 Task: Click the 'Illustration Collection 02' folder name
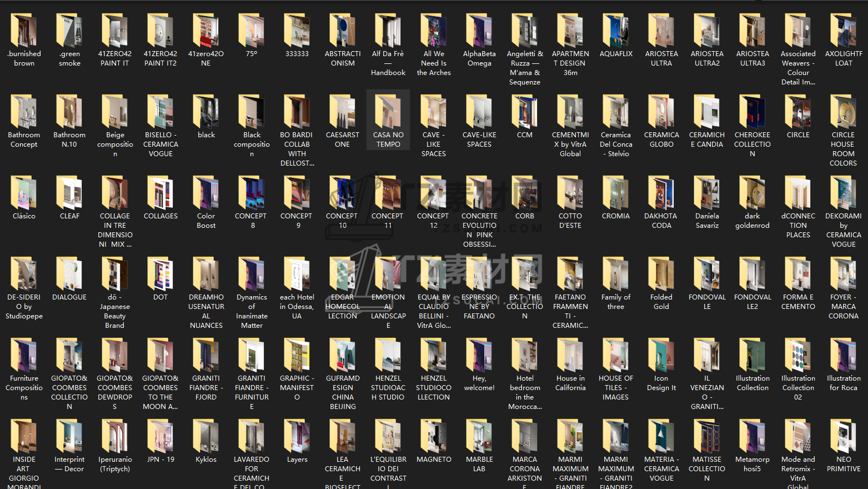[x=798, y=388]
